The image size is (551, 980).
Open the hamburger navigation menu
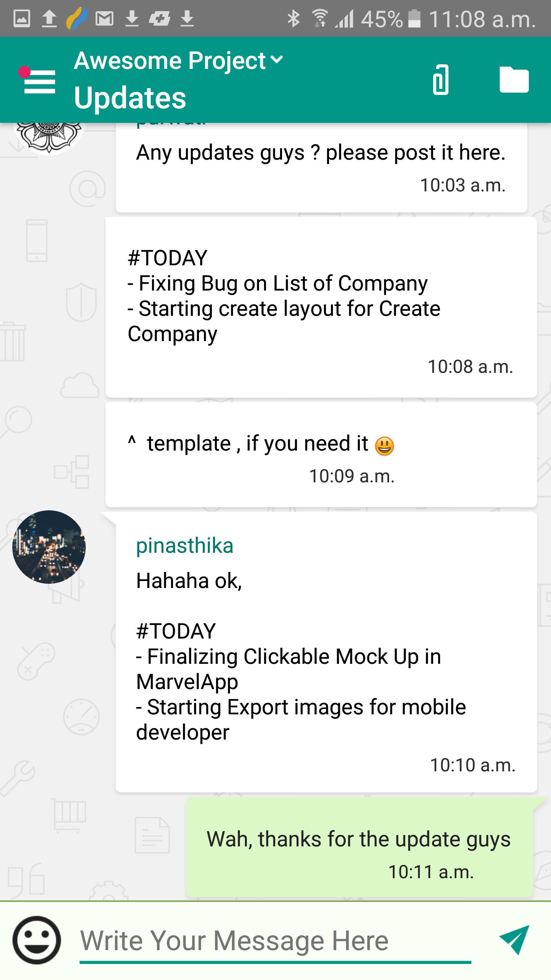(x=39, y=81)
